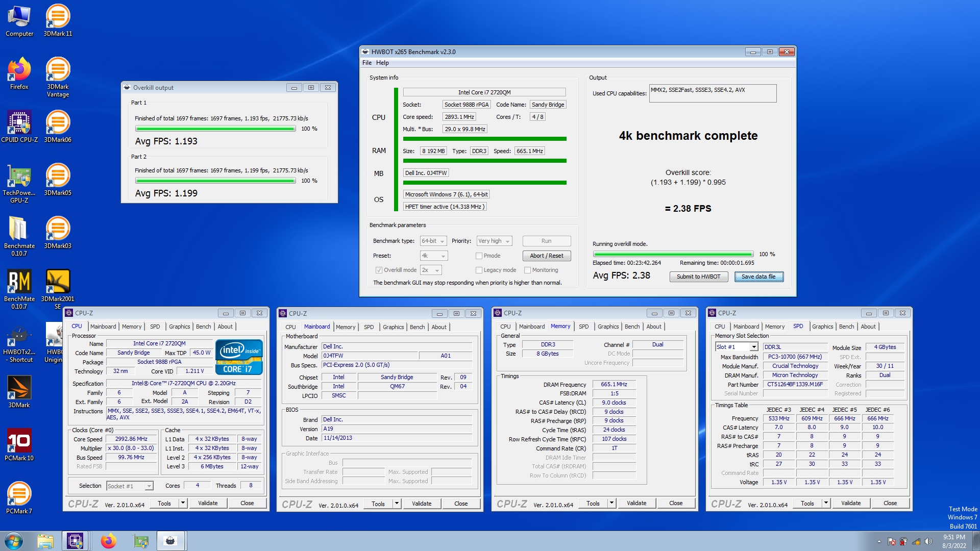
Task: Open the File menu in HWBOT x265
Action: click(x=367, y=63)
